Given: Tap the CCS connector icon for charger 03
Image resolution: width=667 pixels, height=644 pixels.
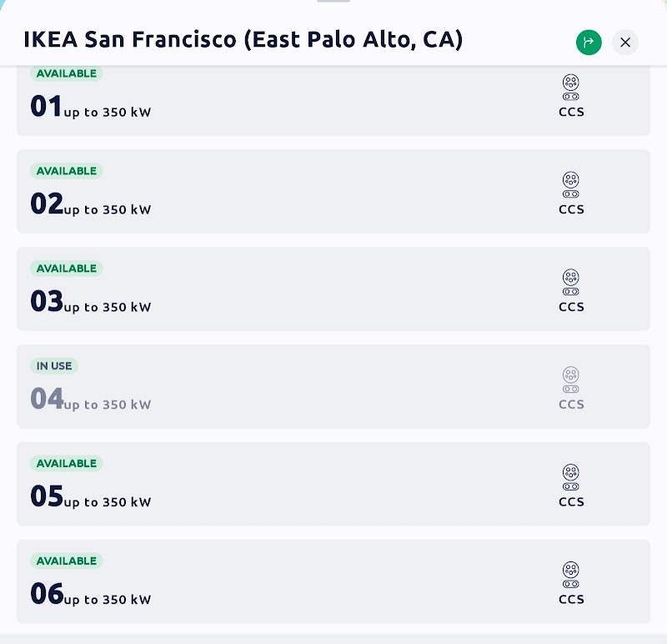Looking at the screenshot, I should tap(571, 282).
